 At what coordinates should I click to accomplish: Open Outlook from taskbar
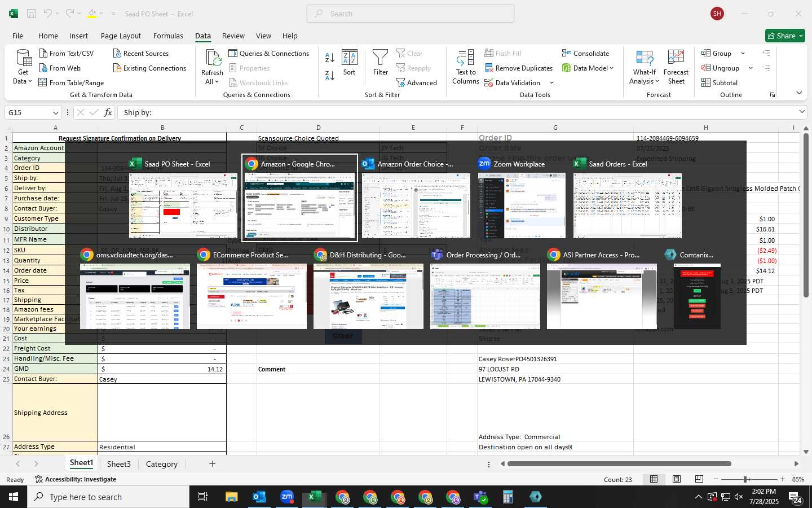click(259, 497)
